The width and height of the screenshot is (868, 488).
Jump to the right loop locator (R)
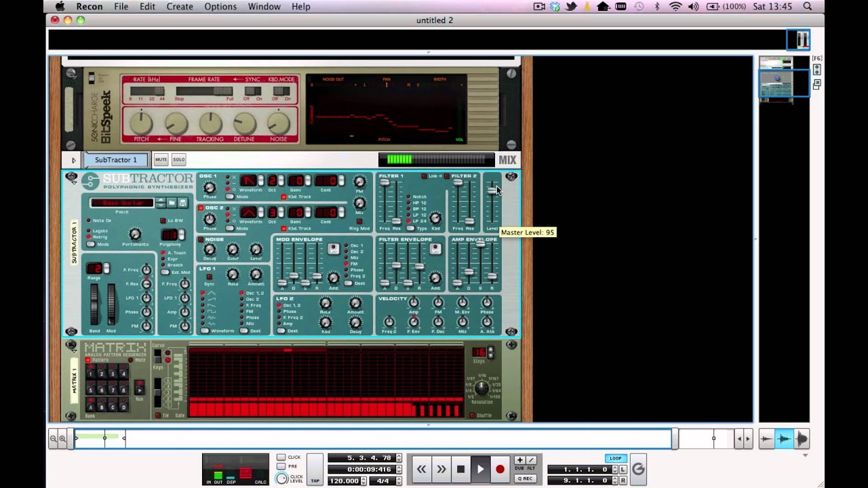tap(623, 481)
